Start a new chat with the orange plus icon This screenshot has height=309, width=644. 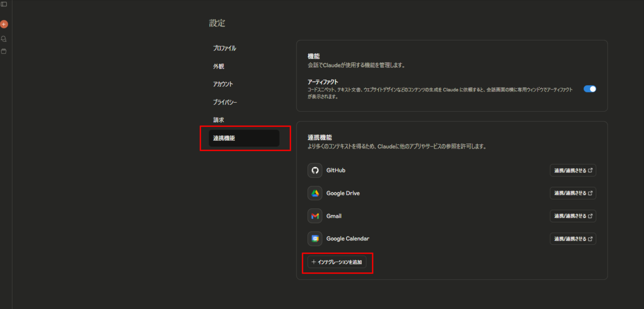[4, 24]
